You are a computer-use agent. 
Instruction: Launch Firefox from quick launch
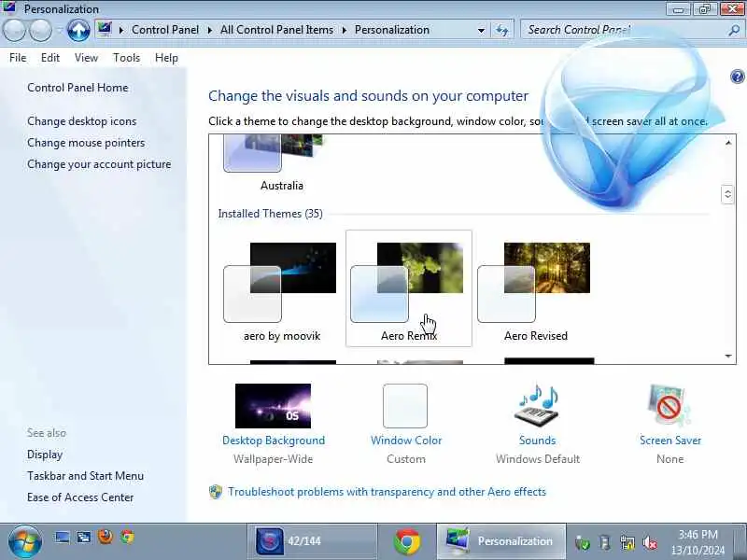106,538
